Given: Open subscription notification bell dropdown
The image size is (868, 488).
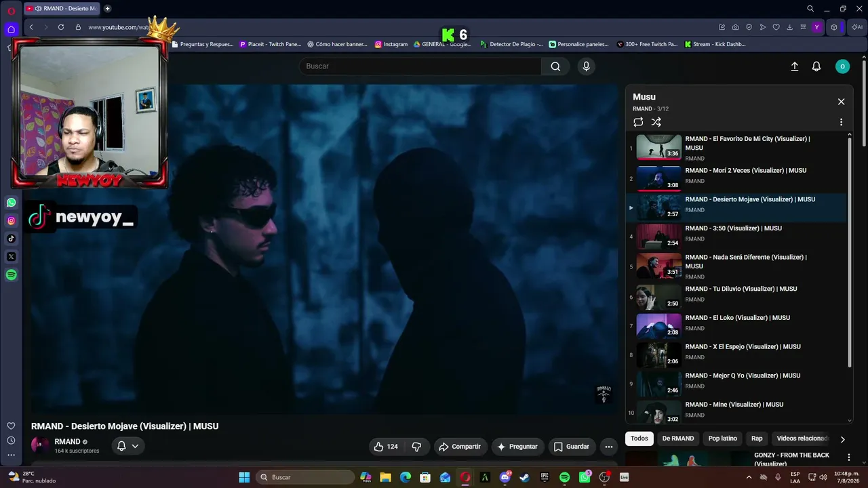Looking at the screenshot, I should (x=128, y=446).
